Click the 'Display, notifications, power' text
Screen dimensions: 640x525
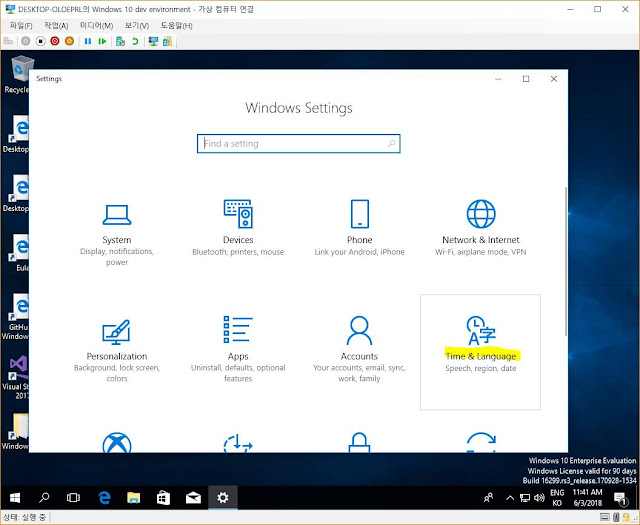pyautogui.click(x=117, y=257)
